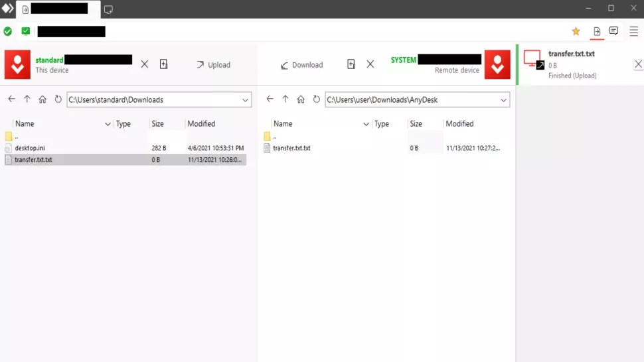
Task: Open the file transfer toolbar icon
Action: pyautogui.click(x=597, y=31)
